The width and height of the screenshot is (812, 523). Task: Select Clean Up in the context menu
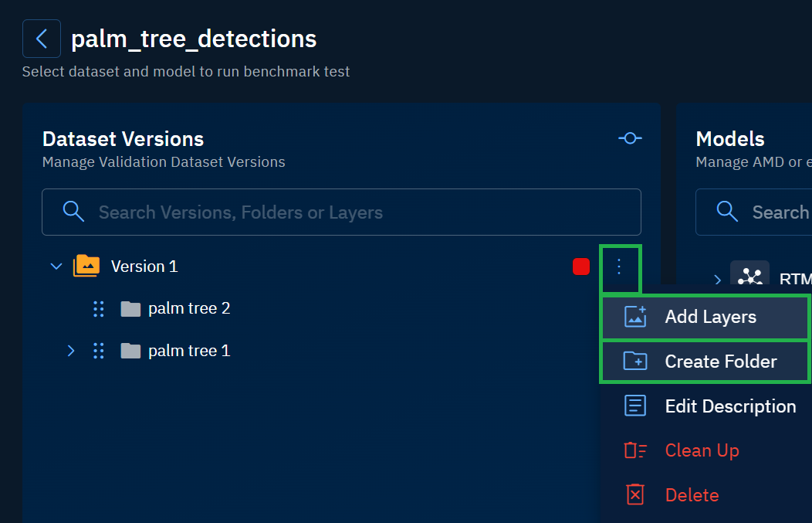pyautogui.click(x=702, y=450)
